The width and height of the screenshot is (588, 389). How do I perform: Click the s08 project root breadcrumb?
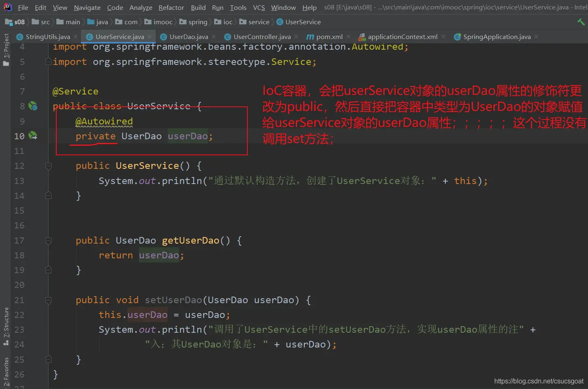[19, 22]
